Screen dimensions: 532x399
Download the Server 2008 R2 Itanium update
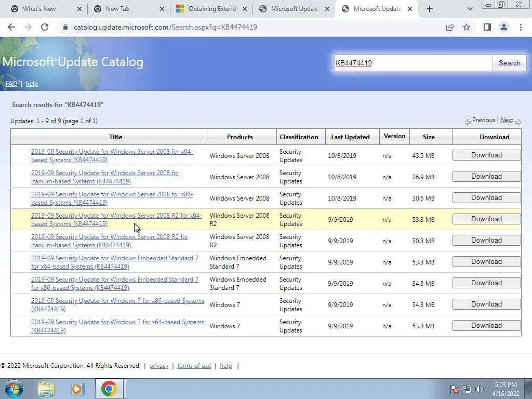coord(486,241)
